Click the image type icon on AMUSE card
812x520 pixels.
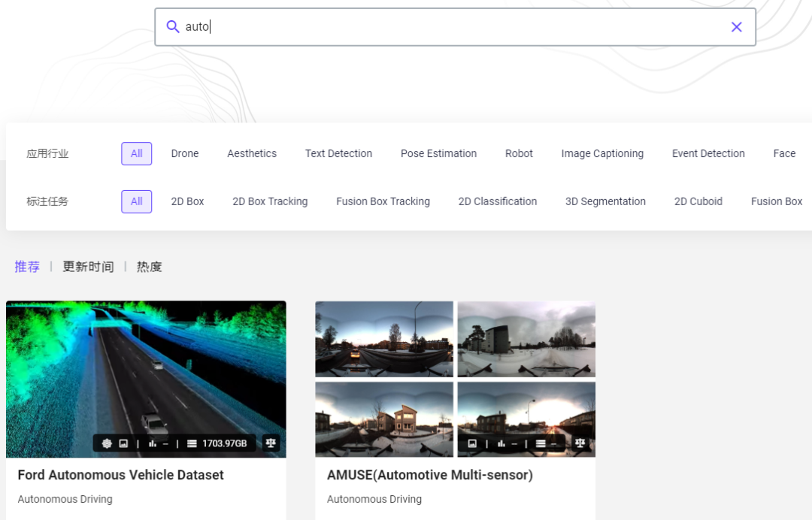(472, 443)
